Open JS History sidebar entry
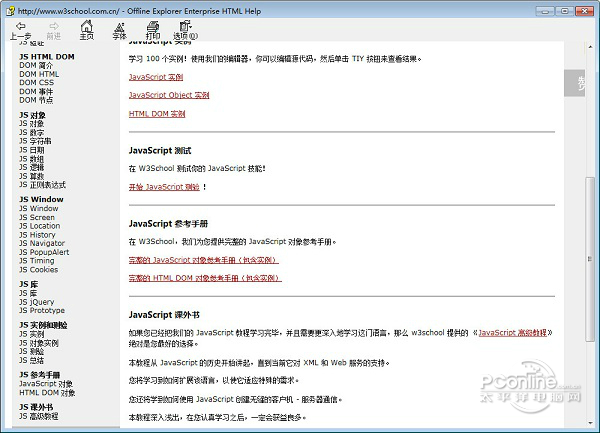This screenshot has width=600, height=433. pyautogui.click(x=37, y=235)
